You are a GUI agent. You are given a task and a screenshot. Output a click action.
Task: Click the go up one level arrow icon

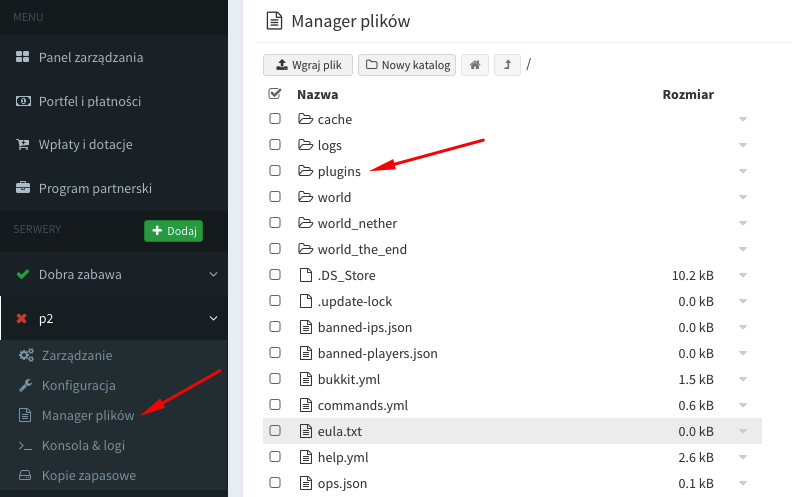[x=508, y=65]
